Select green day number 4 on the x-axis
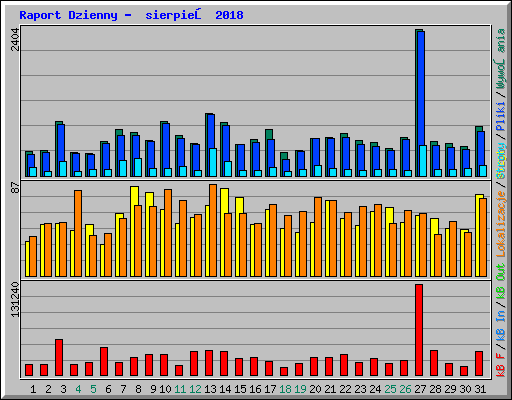Viewport: 512px width, 400px height. tap(78, 389)
